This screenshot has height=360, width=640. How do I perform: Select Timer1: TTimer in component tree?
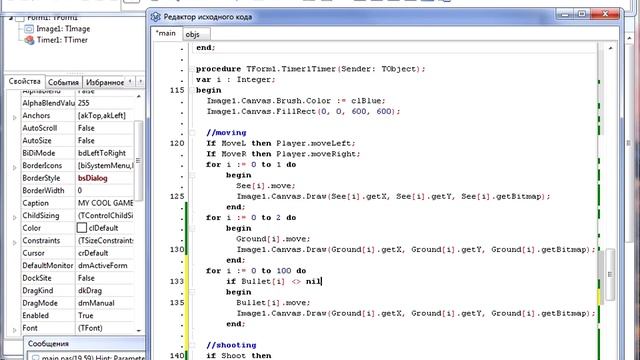pyautogui.click(x=62, y=40)
